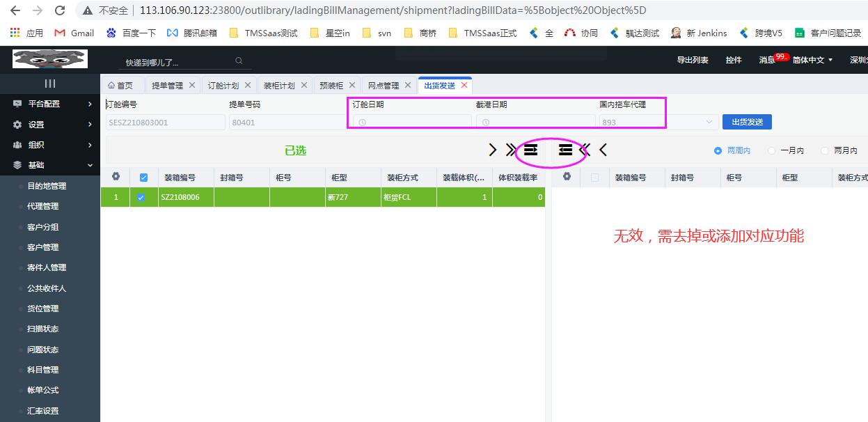Open left table column settings gear
868x422 pixels.
click(x=116, y=177)
